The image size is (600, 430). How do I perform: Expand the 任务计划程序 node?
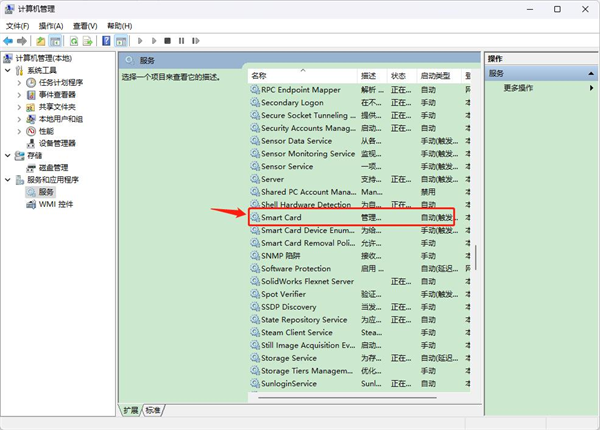point(19,83)
